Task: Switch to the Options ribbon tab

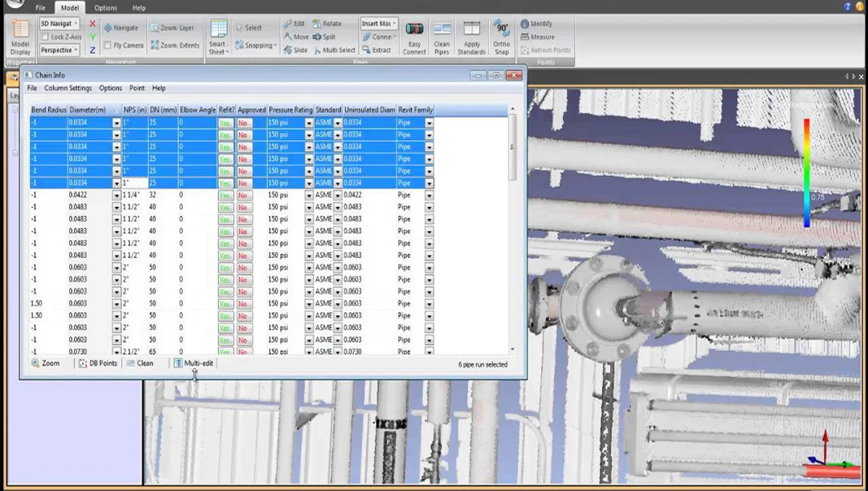Action: pos(105,8)
